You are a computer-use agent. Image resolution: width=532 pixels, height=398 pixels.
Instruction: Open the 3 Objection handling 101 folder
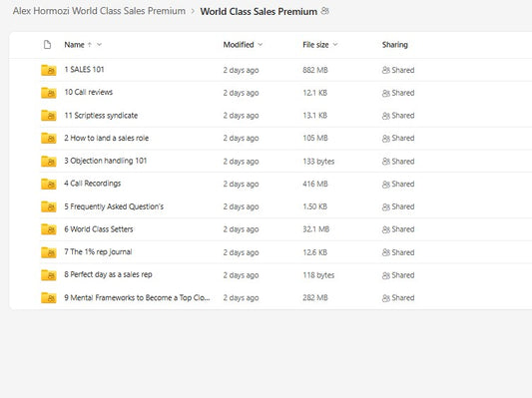(106, 161)
